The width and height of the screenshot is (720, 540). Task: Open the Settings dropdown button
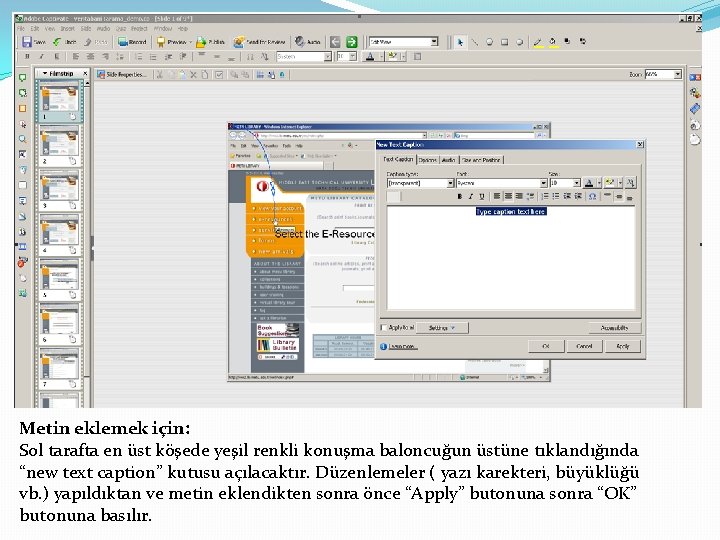tap(442, 328)
